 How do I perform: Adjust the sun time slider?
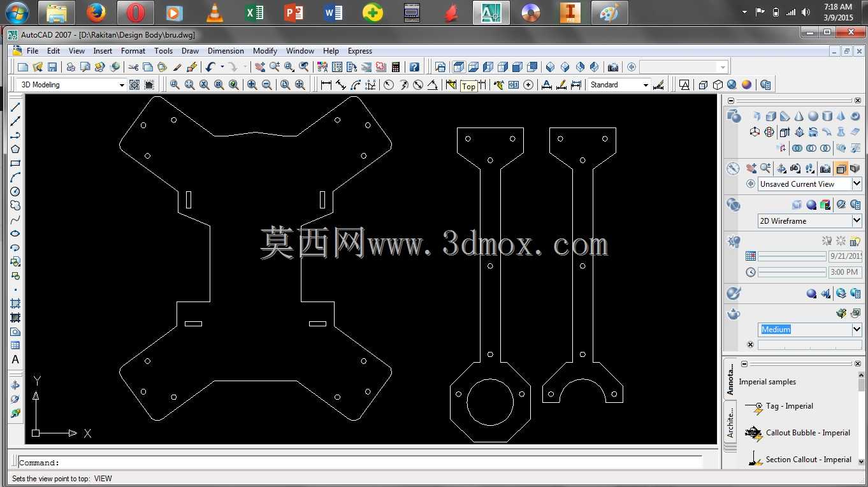(x=792, y=272)
